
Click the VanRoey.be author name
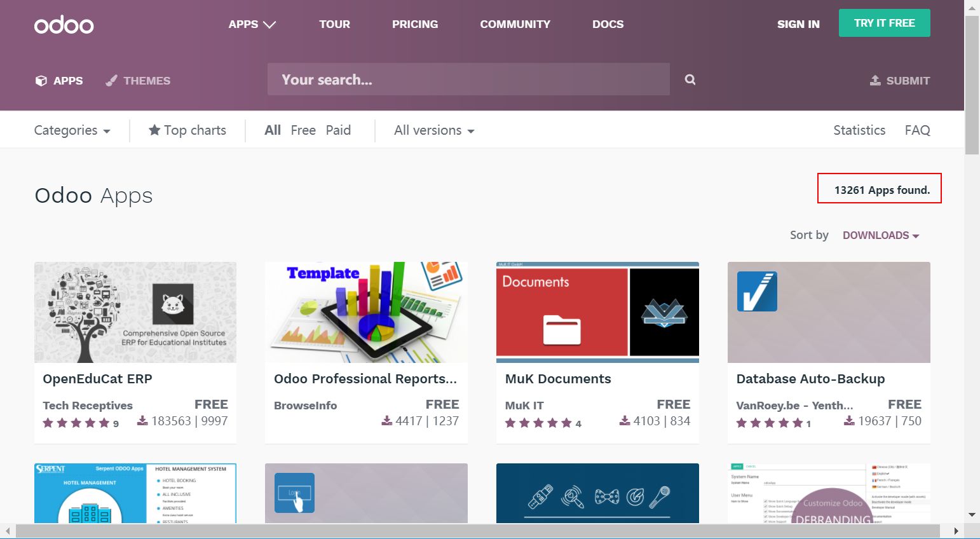pos(794,406)
